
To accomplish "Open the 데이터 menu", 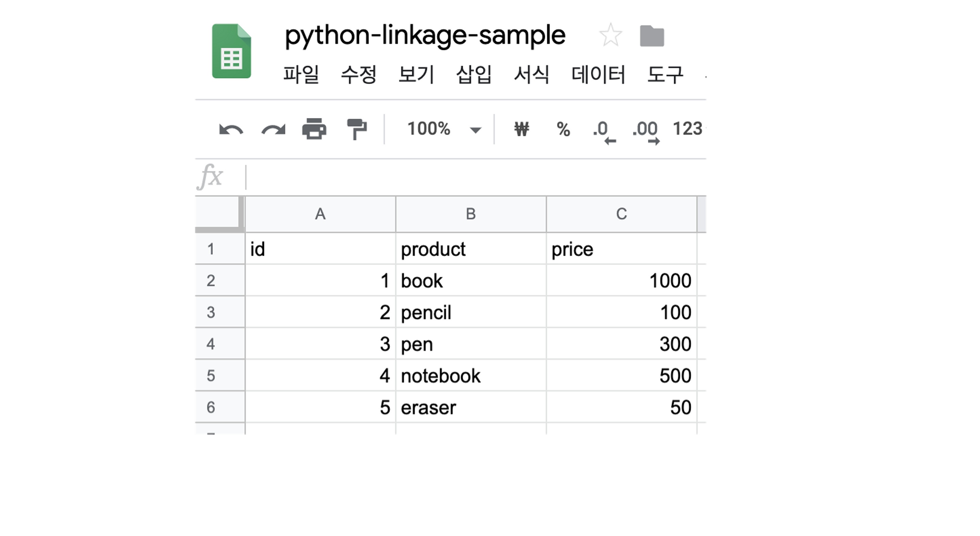I will tap(599, 74).
